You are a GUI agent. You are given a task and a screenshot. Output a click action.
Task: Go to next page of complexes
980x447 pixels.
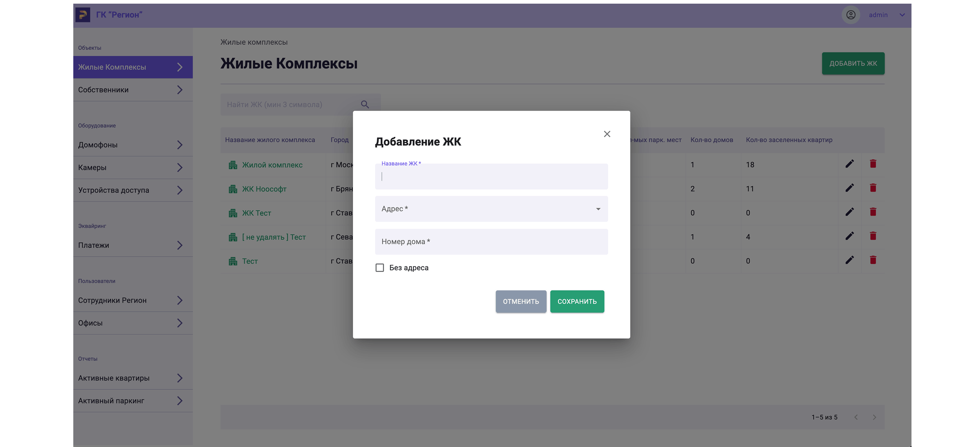pos(874,417)
